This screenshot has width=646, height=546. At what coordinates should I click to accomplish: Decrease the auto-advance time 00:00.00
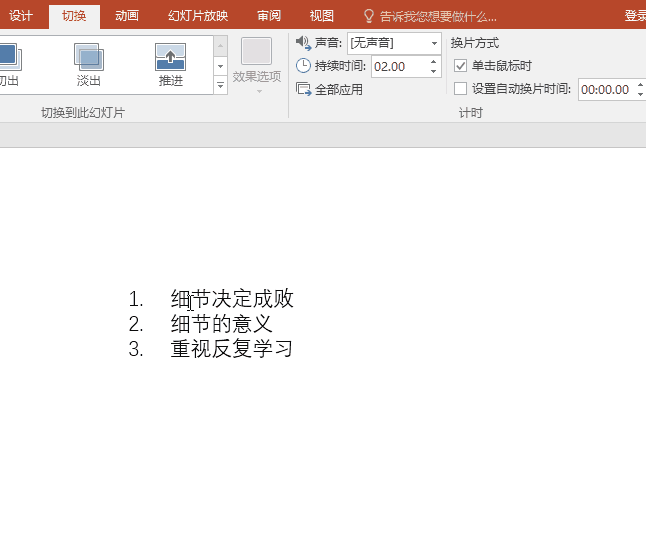640,94
